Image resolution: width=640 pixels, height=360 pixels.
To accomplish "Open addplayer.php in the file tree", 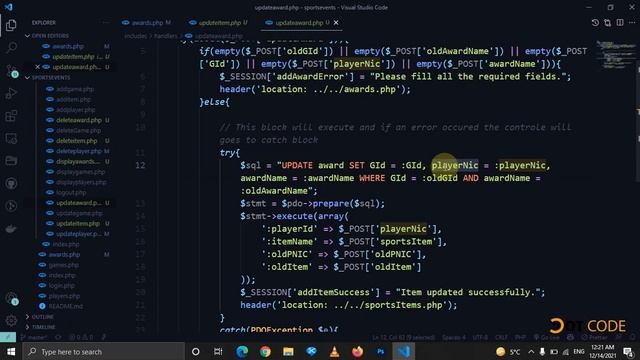I will (x=76, y=110).
